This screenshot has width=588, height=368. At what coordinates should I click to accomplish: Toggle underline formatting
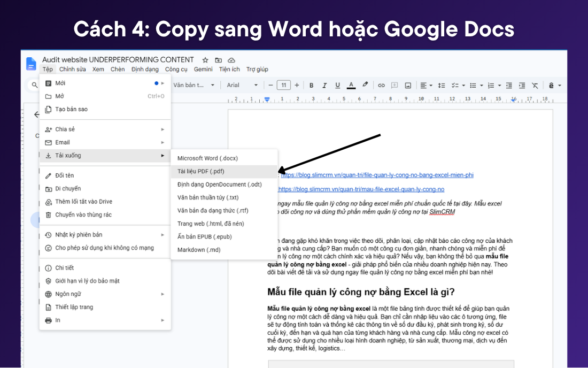pyautogui.click(x=337, y=85)
